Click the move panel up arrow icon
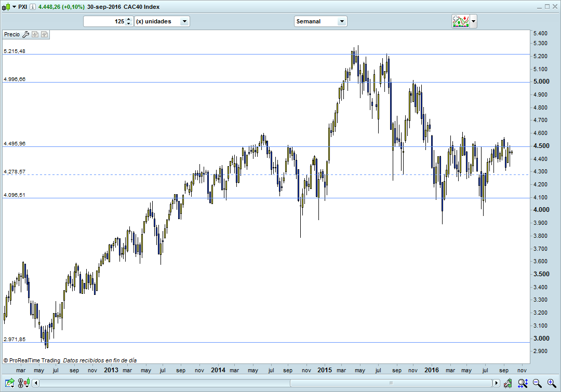Image resolution: width=561 pixels, height=392 pixels. [x=44, y=34]
